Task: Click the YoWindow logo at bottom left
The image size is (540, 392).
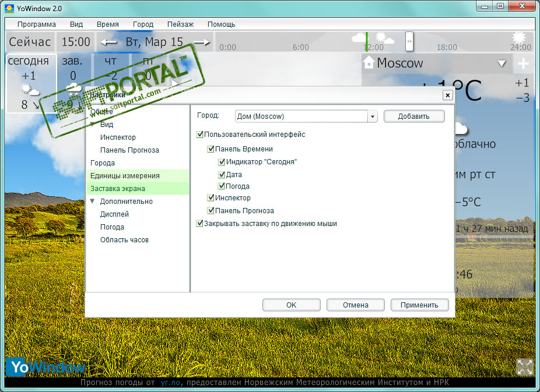Action: (45, 367)
